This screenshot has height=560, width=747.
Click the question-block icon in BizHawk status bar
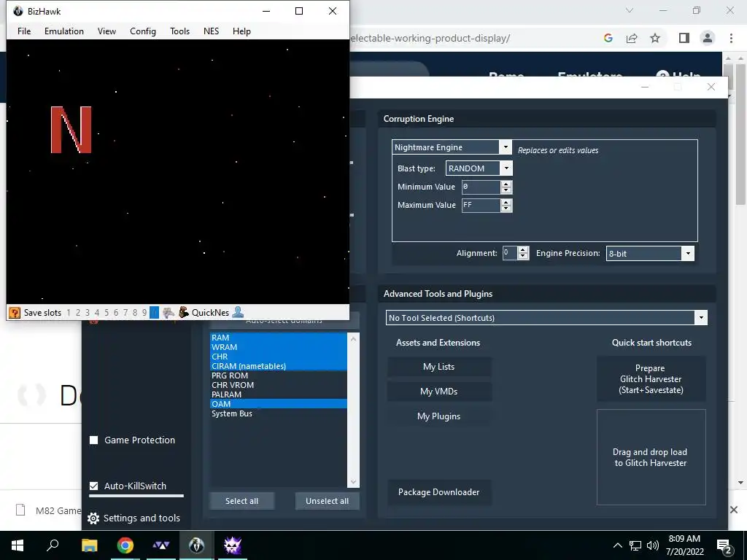15,313
